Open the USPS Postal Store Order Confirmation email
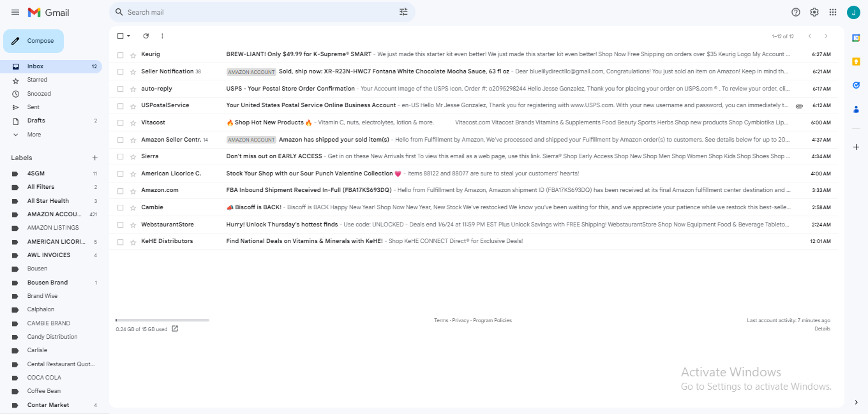This screenshot has width=868, height=414. pyautogui.click(x=472, y=89)
